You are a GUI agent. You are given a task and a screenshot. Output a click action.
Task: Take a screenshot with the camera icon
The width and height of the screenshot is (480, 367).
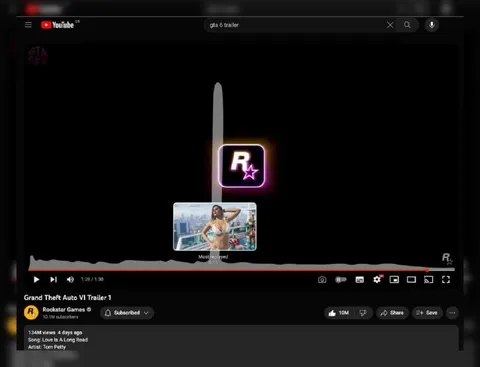(322, 279)
